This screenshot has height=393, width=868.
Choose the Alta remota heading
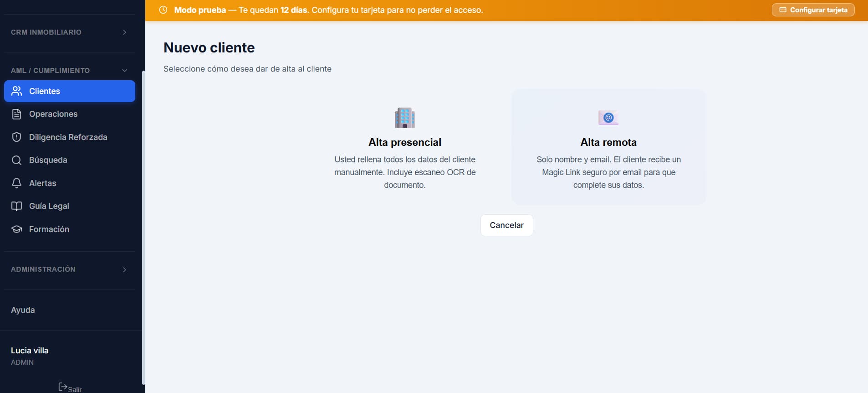(x=608, y=142)
